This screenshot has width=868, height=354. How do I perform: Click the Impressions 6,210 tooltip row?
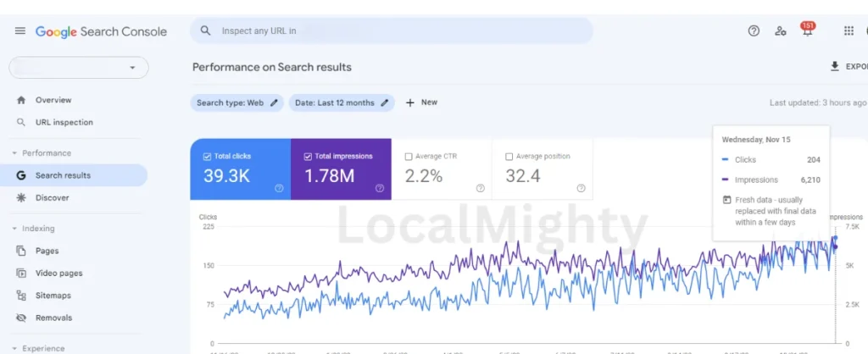(x=771, y=180)
